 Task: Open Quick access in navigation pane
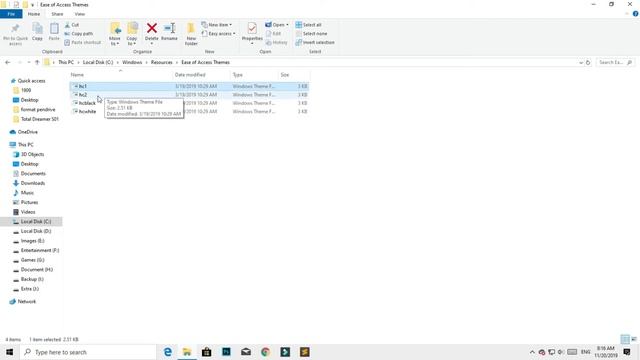click(x=31, y=81)
